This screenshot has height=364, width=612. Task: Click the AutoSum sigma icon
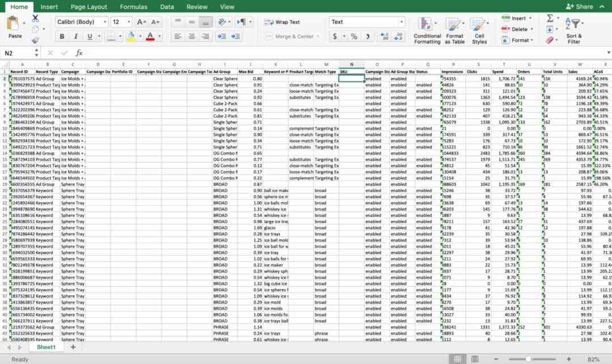[x=550, y=18]
